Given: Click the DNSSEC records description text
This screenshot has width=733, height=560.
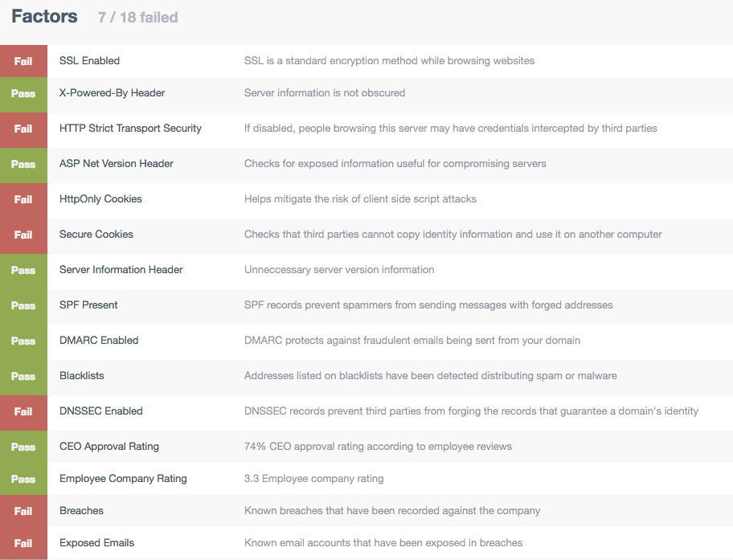Looking at the screenshot, I should tap(471, 411).
